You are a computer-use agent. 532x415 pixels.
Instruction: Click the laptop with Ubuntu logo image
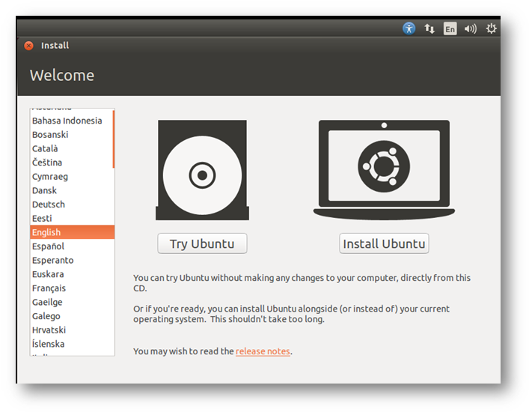(384, 169)
